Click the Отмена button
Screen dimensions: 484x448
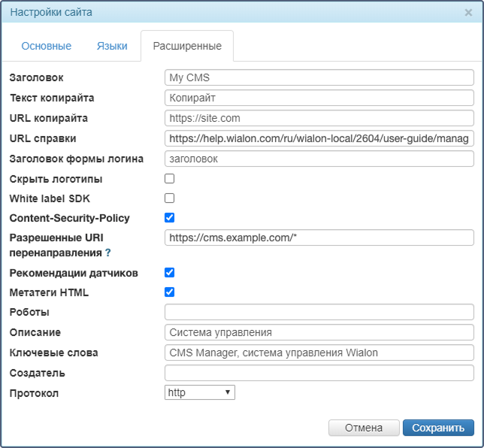(364, 428)
